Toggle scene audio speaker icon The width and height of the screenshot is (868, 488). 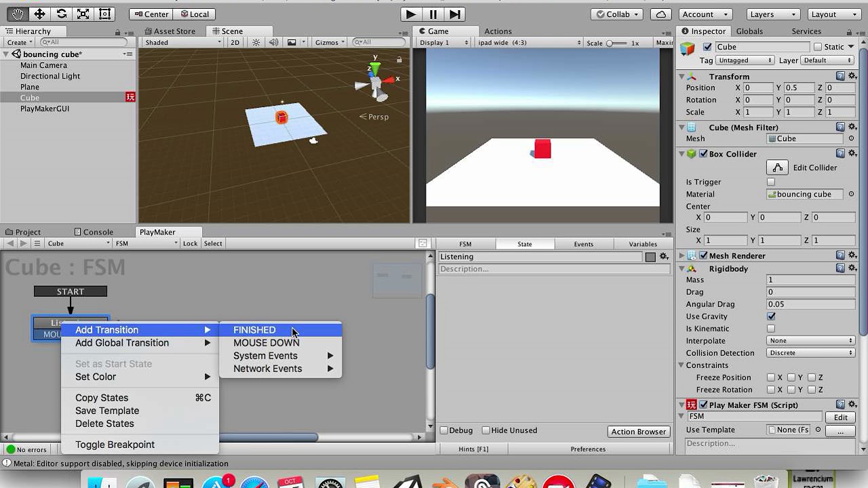[x=273, y=42]
